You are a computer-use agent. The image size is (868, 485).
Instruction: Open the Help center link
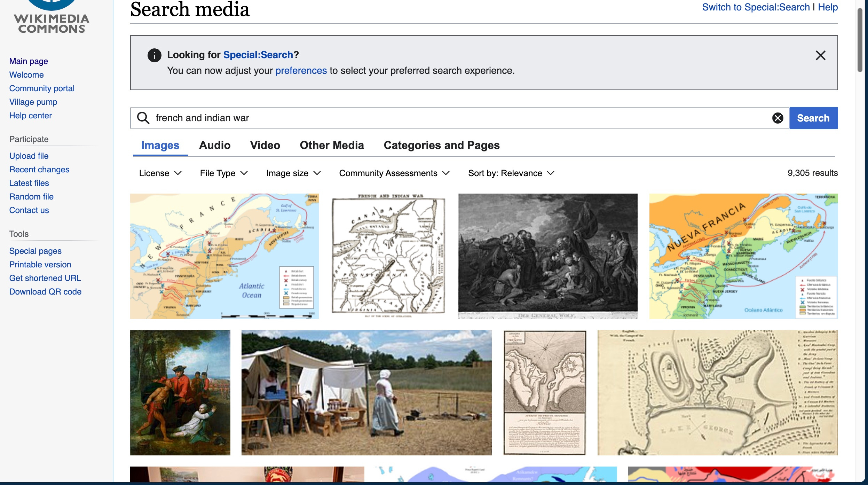30,116
